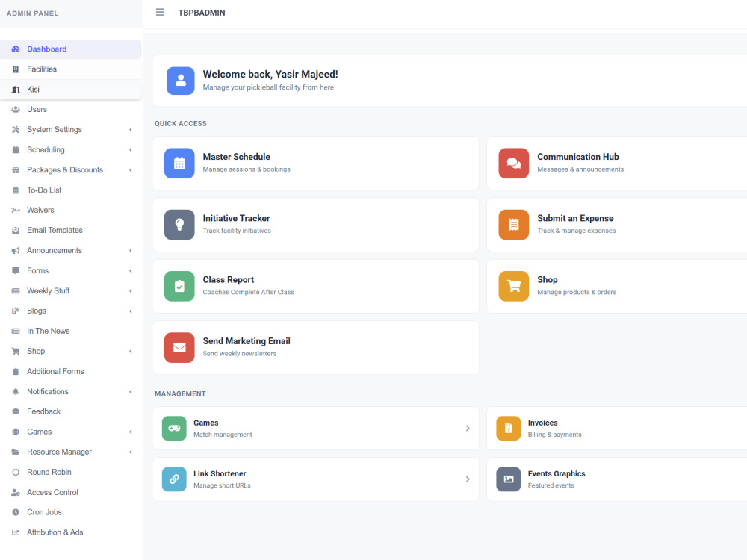This screenshot has height=560, width=747.
Task: Expand the Scheduling submenu arrow
Action: pyautogui.click(x=131, y=150)
